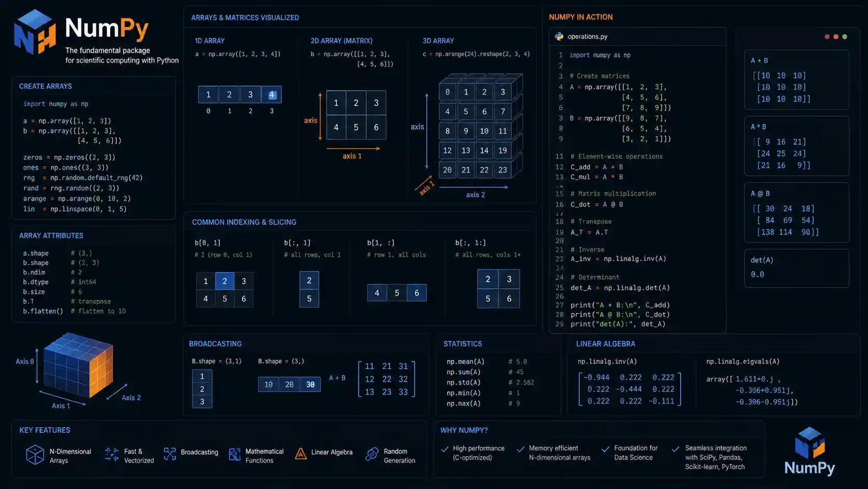This screenshot has height=489, width=868.
Task: Click the BROADCASTING heading
Action: coord(215,343)
